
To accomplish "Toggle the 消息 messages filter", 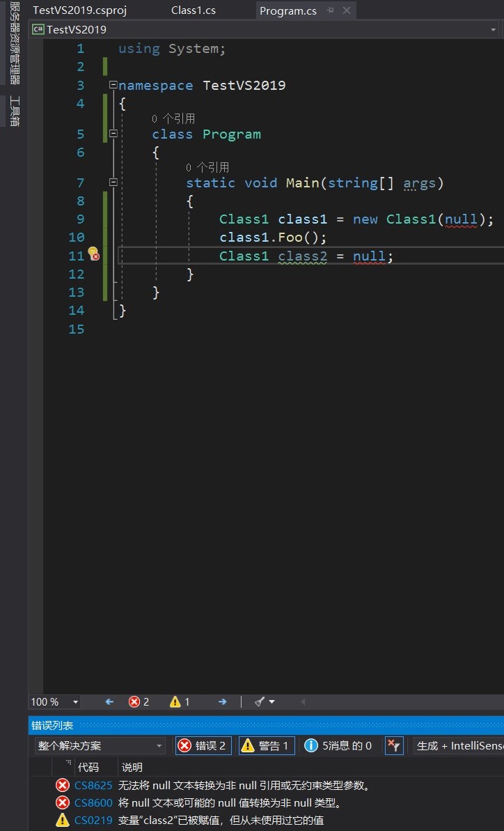I will point(338,745).
